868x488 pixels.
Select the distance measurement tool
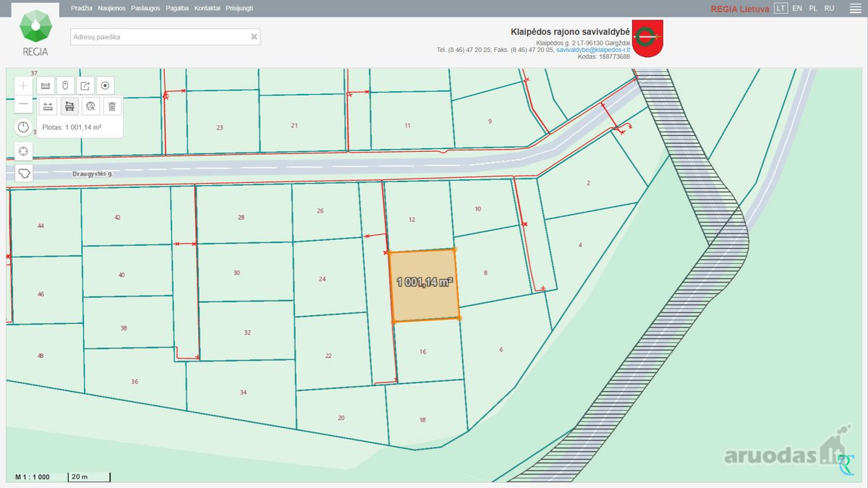[48, 106]
